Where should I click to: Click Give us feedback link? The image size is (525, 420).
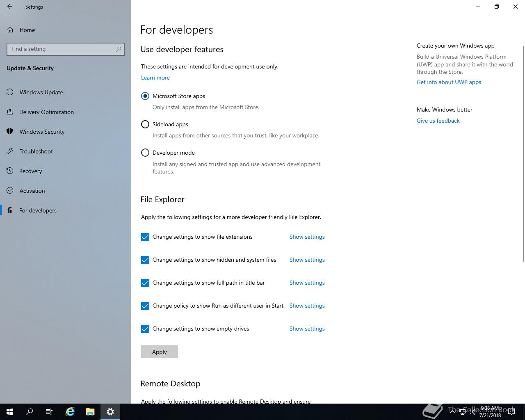[x=438, y=121]
